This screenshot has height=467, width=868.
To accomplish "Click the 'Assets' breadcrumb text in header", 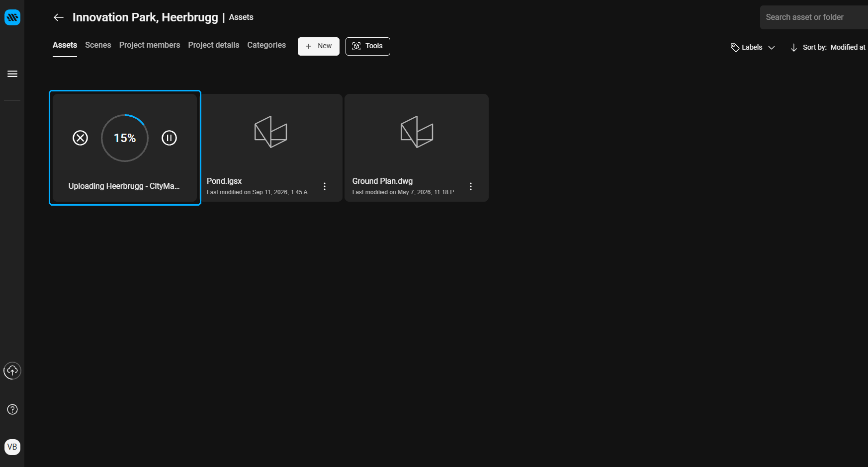I will 241,17.
